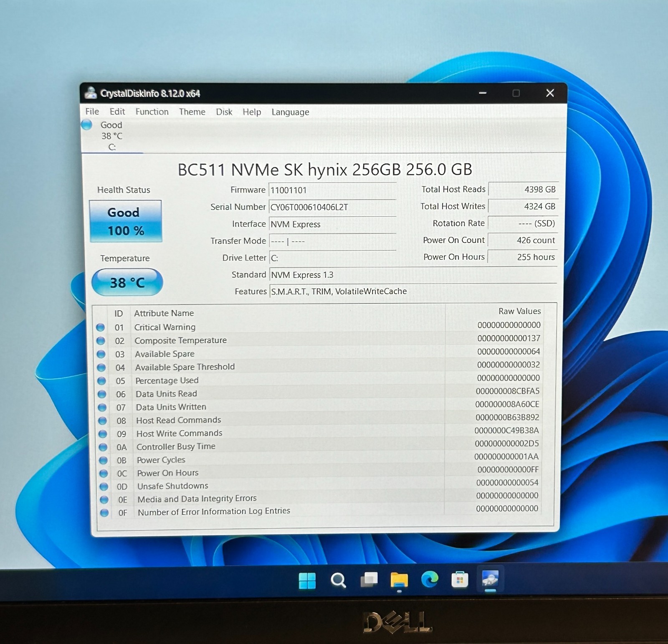Click the Transfer Mode field

pos(332,241)
